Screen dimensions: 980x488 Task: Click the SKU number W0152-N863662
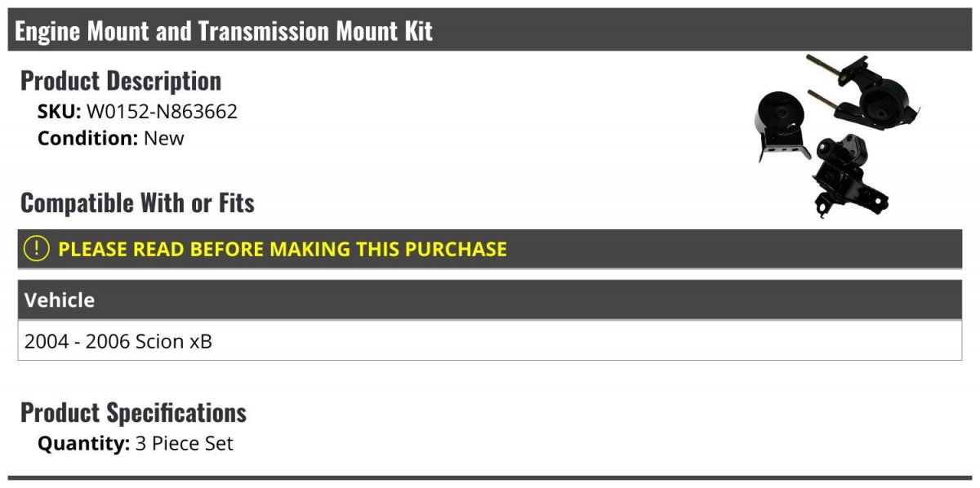[162, 111]
